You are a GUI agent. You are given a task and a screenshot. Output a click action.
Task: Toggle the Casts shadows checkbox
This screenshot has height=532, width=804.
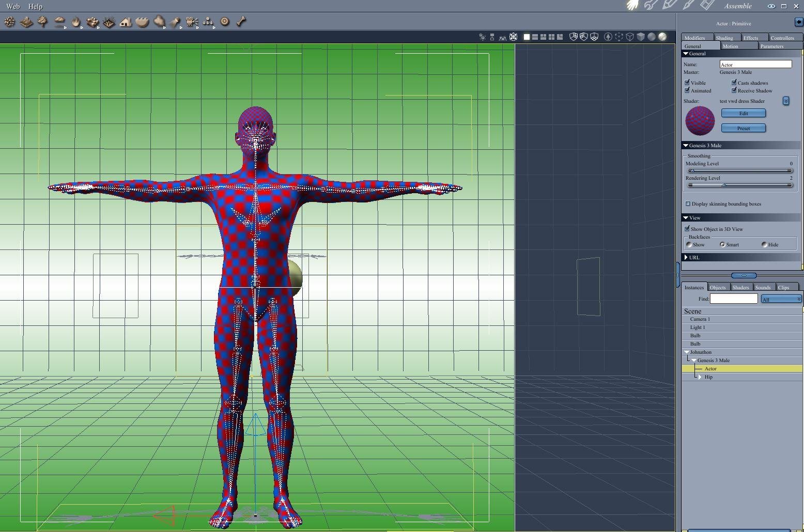734,83
